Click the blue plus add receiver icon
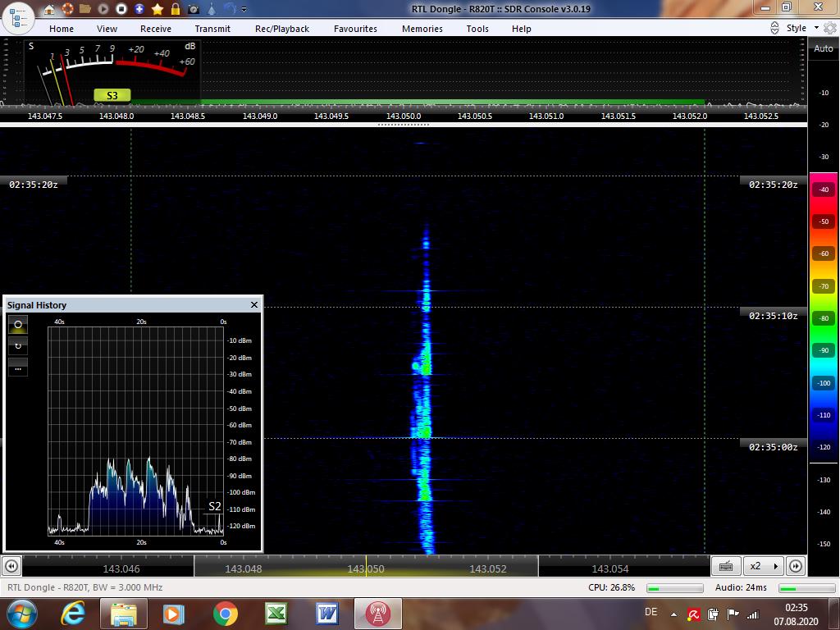Viewport: 840px width, 630px height. [139, 8]
